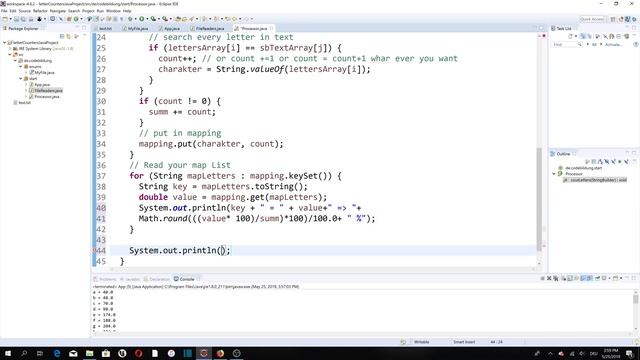Click the New icon in the main toolbar
Screen dimensions: 640x360
[4, 19]
